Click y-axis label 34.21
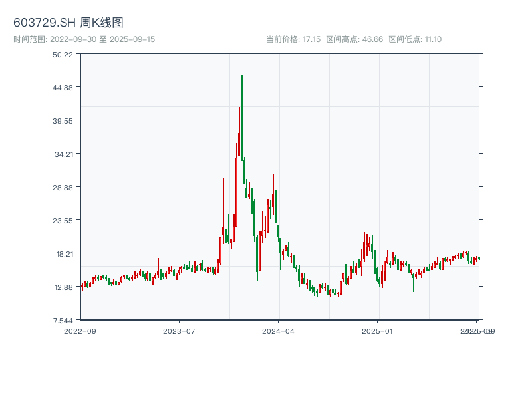This screenshot has height=399, width=532. click(64, 154)
